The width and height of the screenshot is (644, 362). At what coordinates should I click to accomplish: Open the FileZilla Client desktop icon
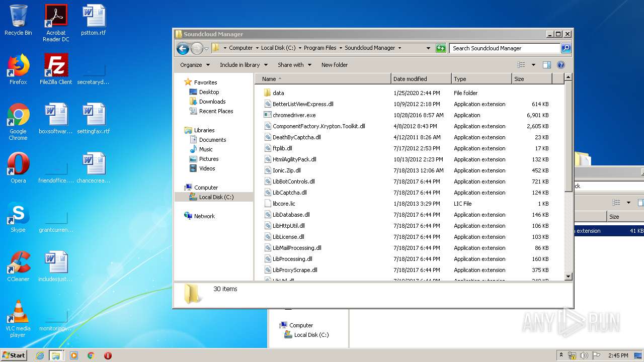[56, 69]
